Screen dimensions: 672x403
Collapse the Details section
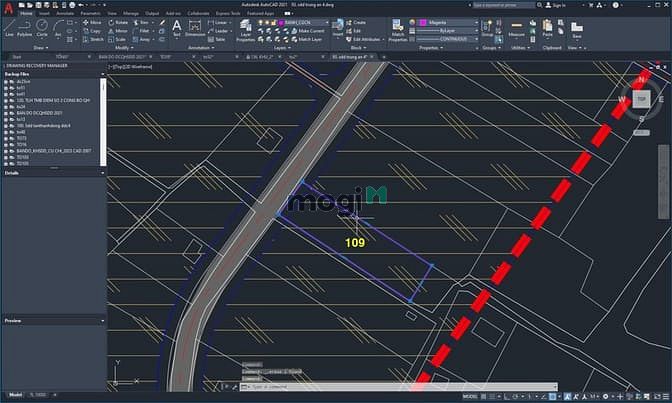[x=102, y=173]
